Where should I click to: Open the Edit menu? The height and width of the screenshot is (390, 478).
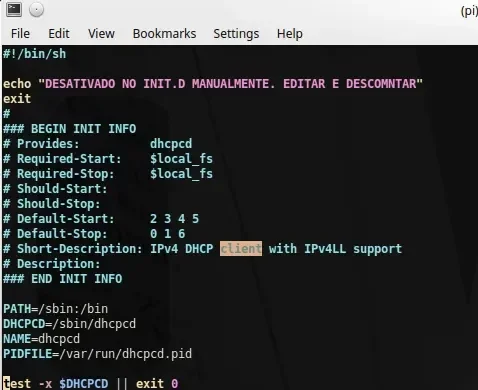(x=59, y=34)
